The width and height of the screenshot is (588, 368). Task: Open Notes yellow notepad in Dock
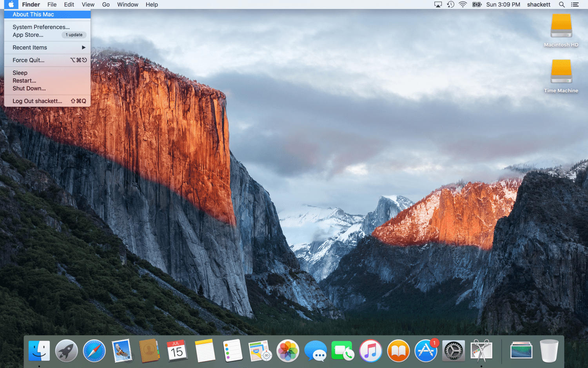coord(205,351)
